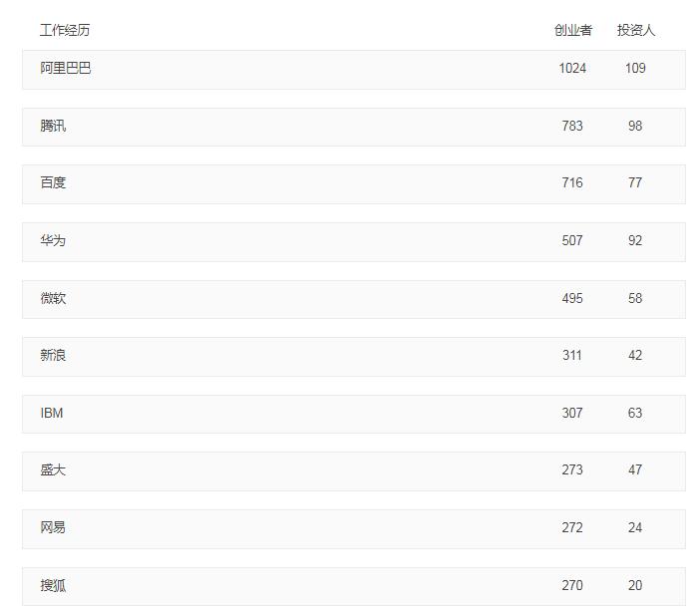Open the 盛大 company link
The image size is (700, 614).
[x=54, y=470]
